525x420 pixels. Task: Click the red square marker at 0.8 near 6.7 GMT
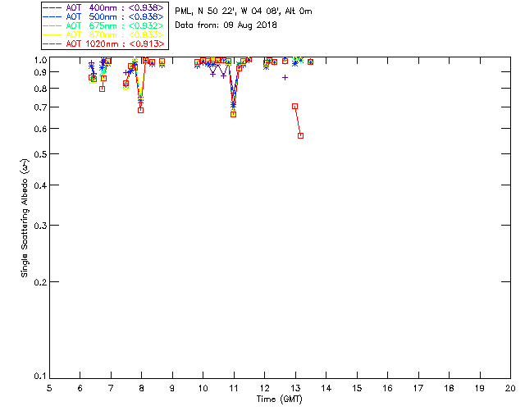click(102, 89)
